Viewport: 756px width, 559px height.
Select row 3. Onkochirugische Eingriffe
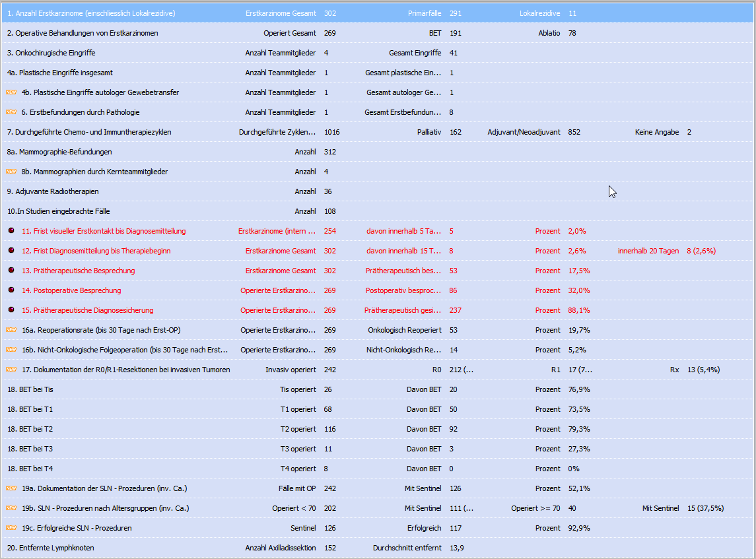[377, 53]
